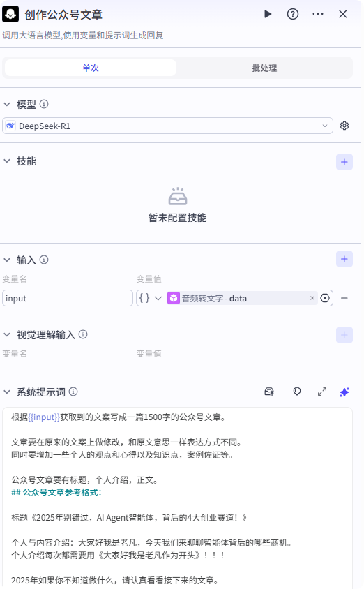
Task: Close the 创作公众号文章 panel
Action: coord(342,14)
